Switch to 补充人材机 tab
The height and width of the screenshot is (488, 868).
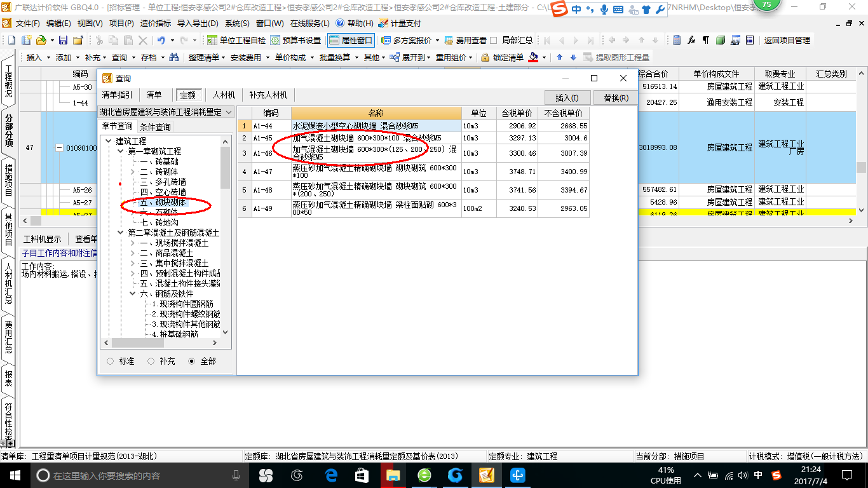pyautogui.click(x=268, y=95)
